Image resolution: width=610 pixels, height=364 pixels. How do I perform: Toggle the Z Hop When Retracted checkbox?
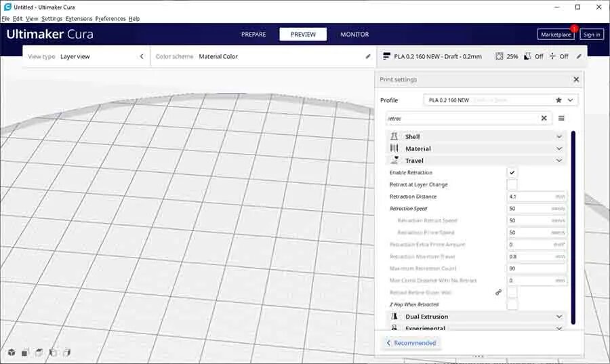512,304
